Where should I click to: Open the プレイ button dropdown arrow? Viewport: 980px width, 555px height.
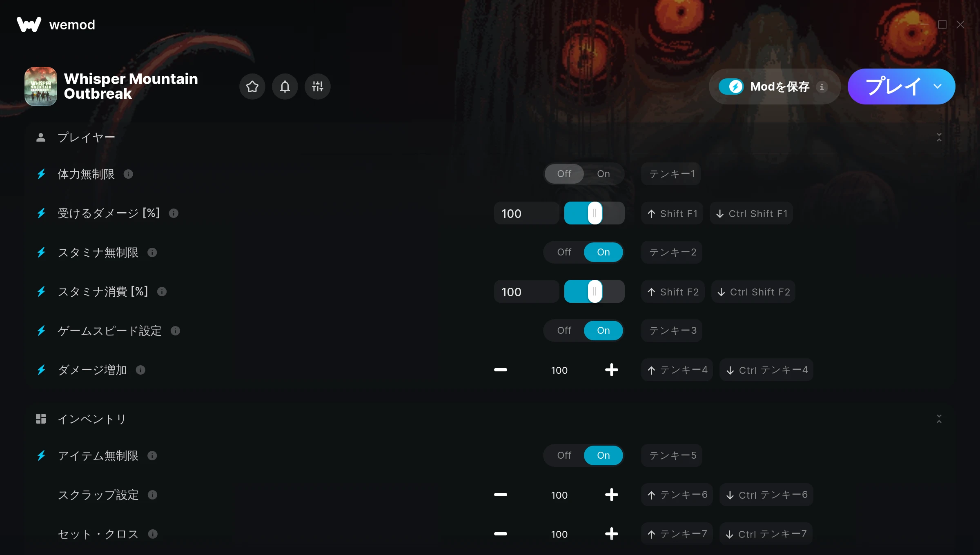(938, 87)
